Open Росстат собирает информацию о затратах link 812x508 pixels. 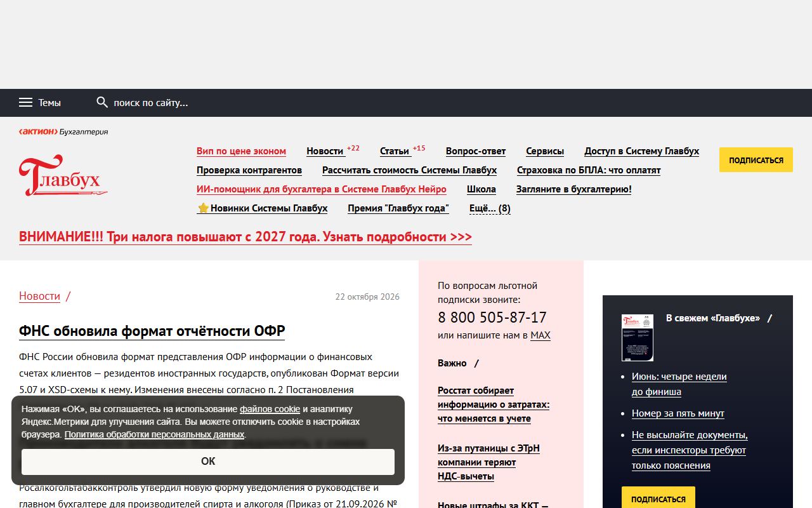coord(494,404)
